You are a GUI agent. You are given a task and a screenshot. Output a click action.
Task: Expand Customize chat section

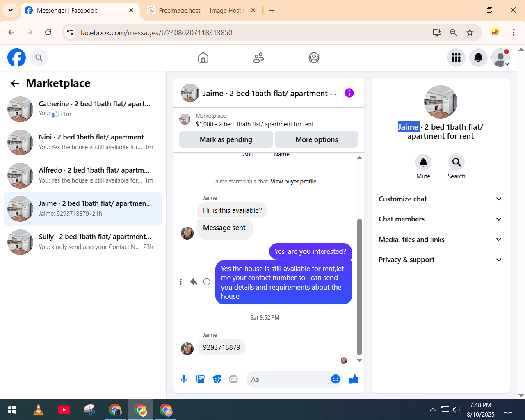click(440, 199)
